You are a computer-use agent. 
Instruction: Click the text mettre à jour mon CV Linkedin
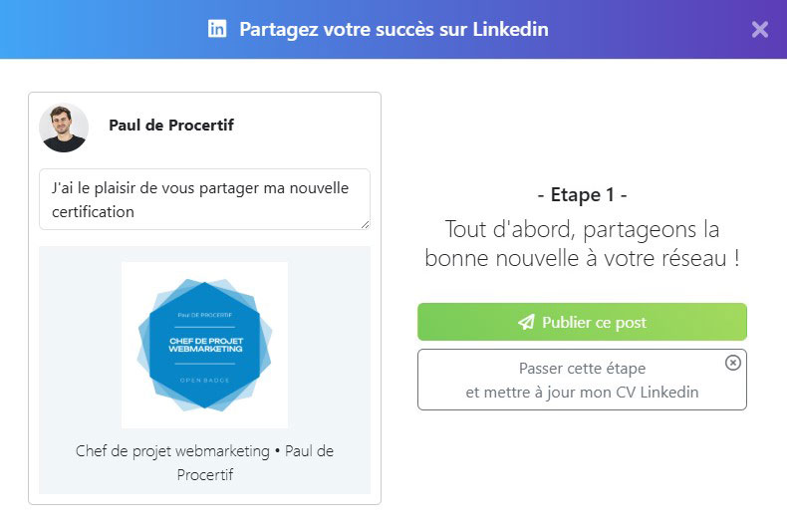click(x=582, y=392)
